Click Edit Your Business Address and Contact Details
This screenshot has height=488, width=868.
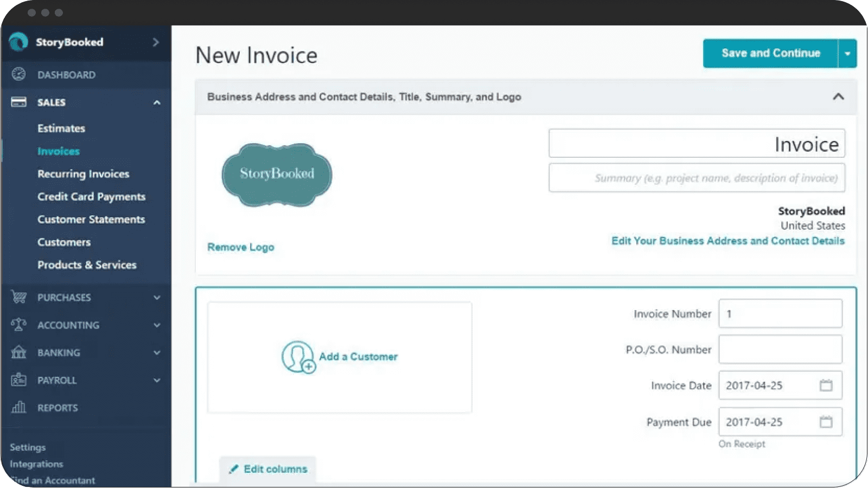point(728,241)
